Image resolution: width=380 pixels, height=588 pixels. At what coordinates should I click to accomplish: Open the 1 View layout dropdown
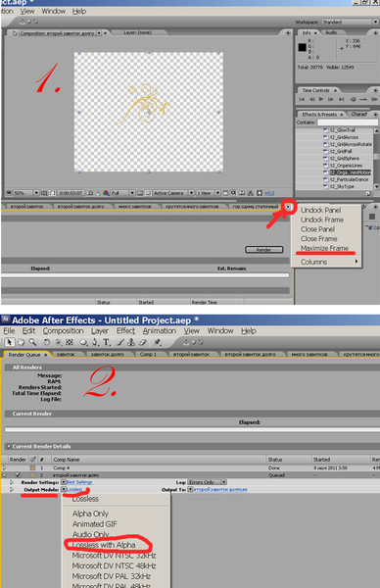tap(208, 193)
